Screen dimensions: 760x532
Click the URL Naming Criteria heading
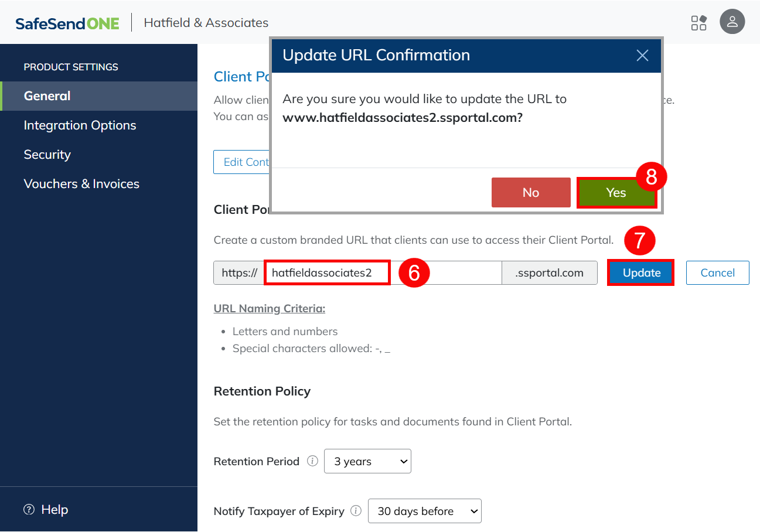coord(269,308)
